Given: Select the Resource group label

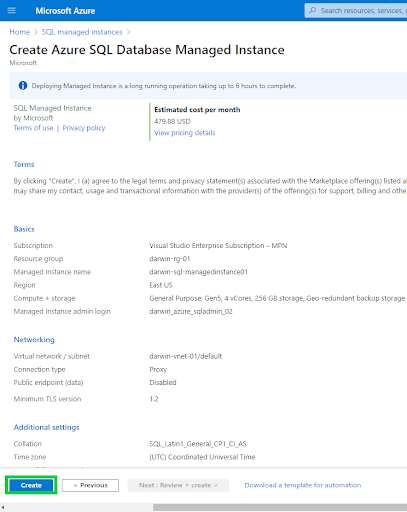Looking at the screenshot, I should tap(38, 259).
